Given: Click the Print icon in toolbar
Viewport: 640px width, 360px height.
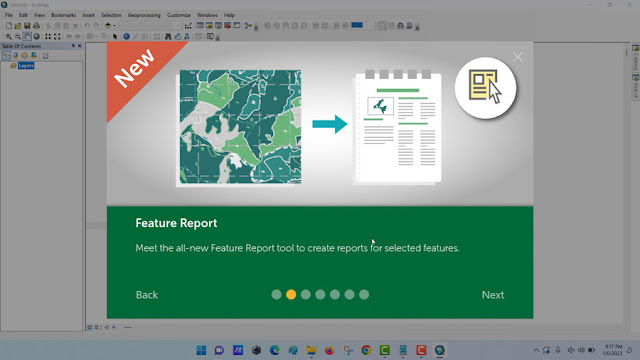Looking at the screenshot, I should (36, 26).
